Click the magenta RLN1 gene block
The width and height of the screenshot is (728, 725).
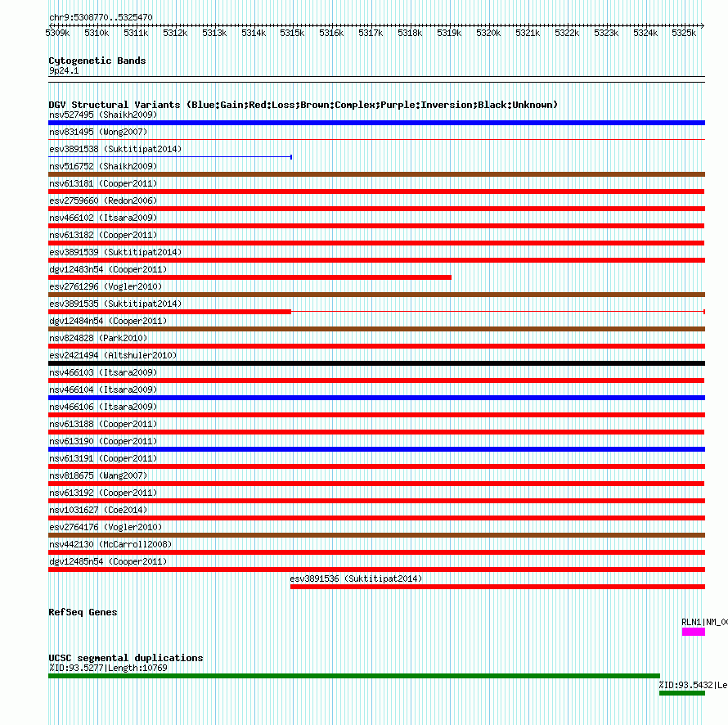[694, 632]
